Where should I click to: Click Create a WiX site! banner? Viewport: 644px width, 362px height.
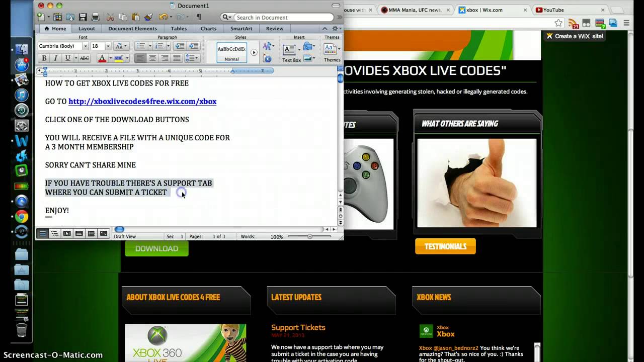pos(575,36)
